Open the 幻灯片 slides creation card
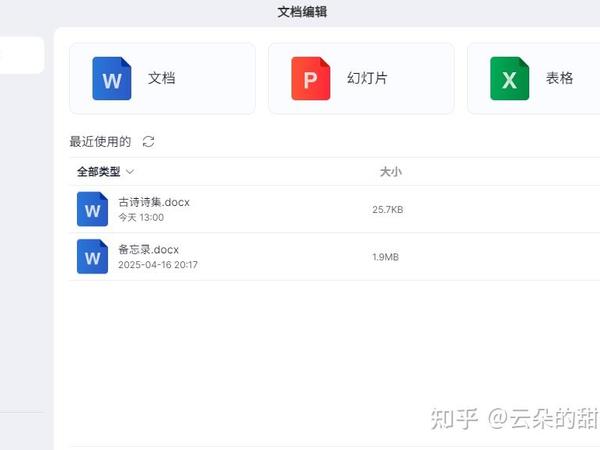This screenshot has width=600, height=450. (361, 78)
